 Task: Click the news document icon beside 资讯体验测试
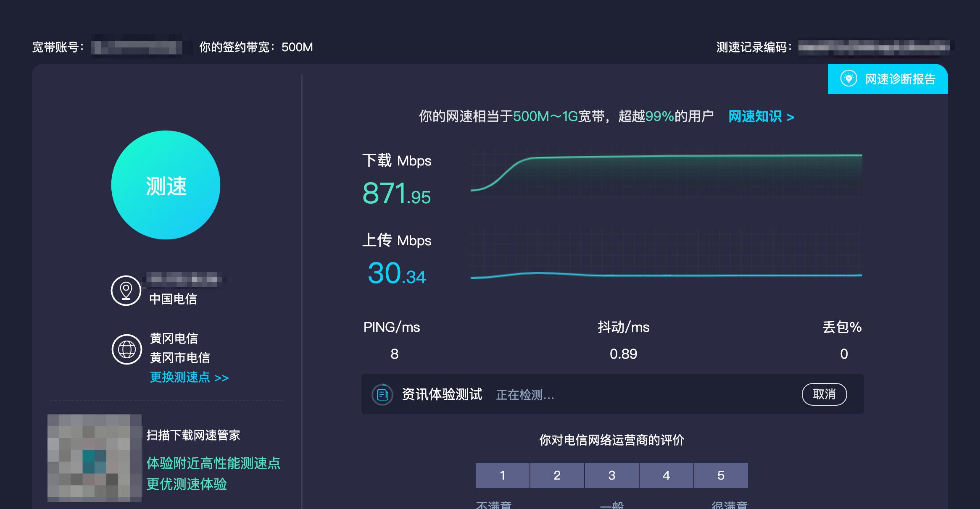click(x=382, y=394)
